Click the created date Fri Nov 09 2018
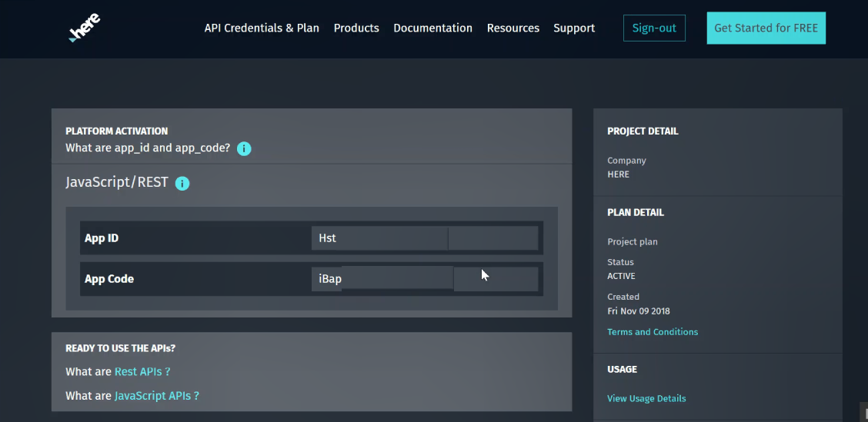Image resolution: width=868 pixels, height=422 pixels. pyautogui.click(x=639, y=311)
